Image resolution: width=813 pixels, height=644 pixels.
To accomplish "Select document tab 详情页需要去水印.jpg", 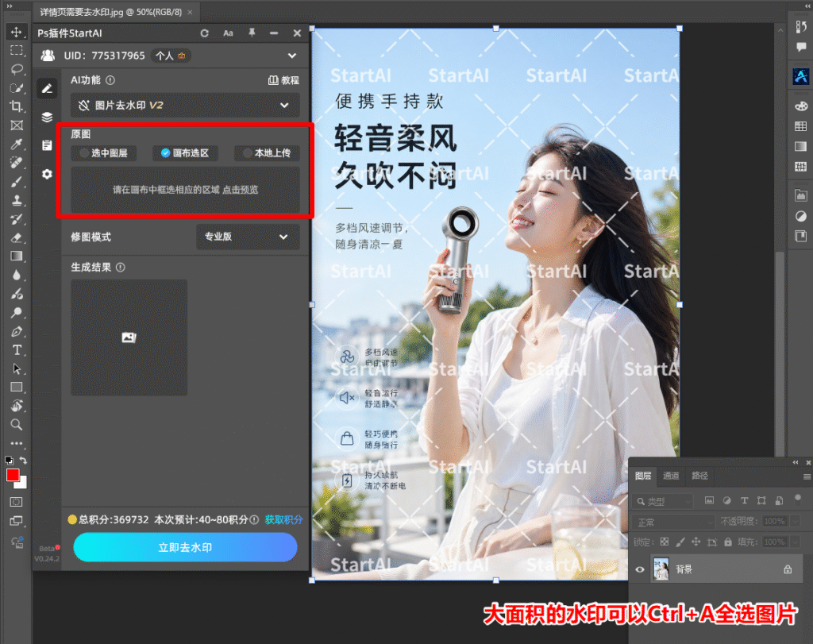I will (111, 12).
